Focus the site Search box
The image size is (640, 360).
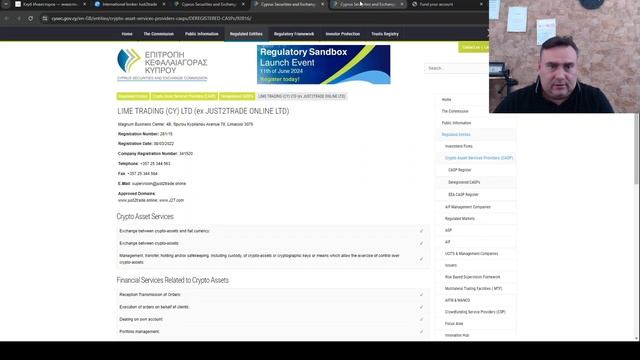(456, 68)
